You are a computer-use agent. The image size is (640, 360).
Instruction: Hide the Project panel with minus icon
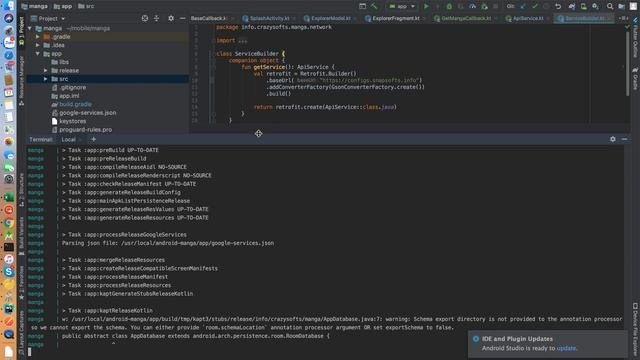(182, 18)
